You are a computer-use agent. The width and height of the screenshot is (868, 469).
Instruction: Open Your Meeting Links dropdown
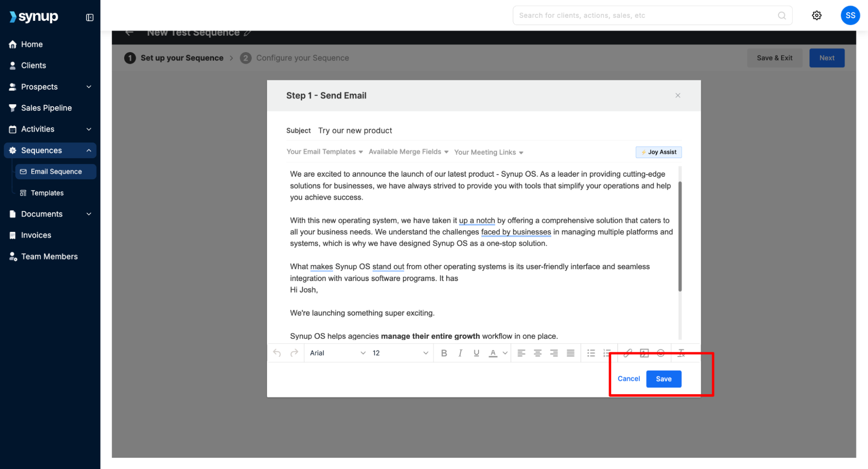pyautogui.click(x=488, y=152)
